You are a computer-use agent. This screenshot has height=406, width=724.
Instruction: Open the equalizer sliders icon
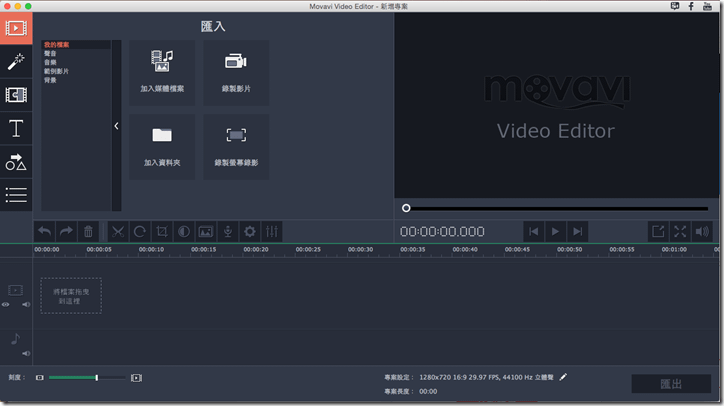click(272, 231)
